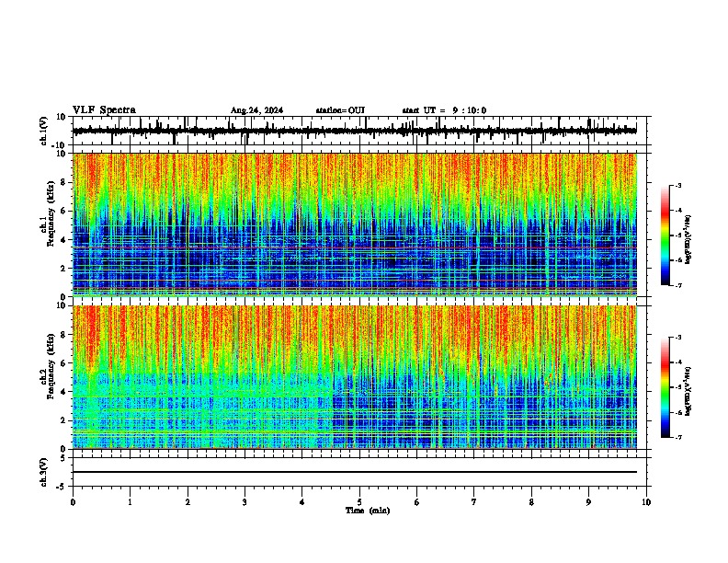Click the ch.2 spectrogram color scale bar
The image size is (728, 563).
coord(665,387)
